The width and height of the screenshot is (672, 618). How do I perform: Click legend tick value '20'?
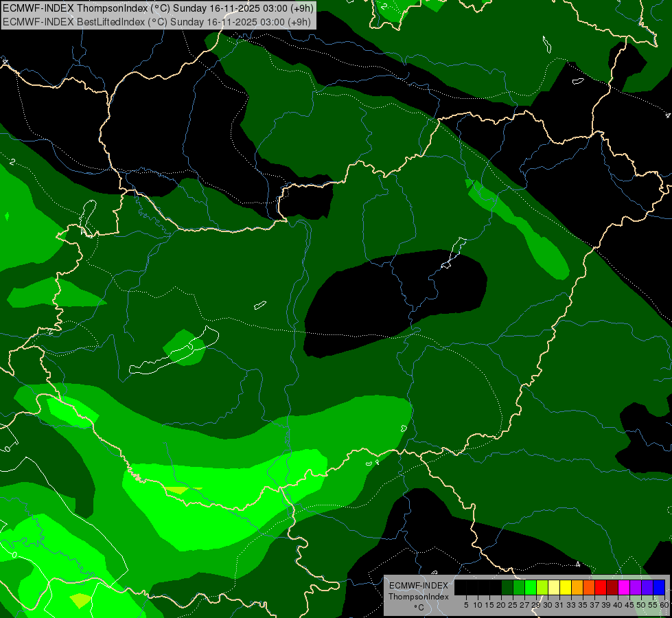pyautogui.click(x=501, y=605)
